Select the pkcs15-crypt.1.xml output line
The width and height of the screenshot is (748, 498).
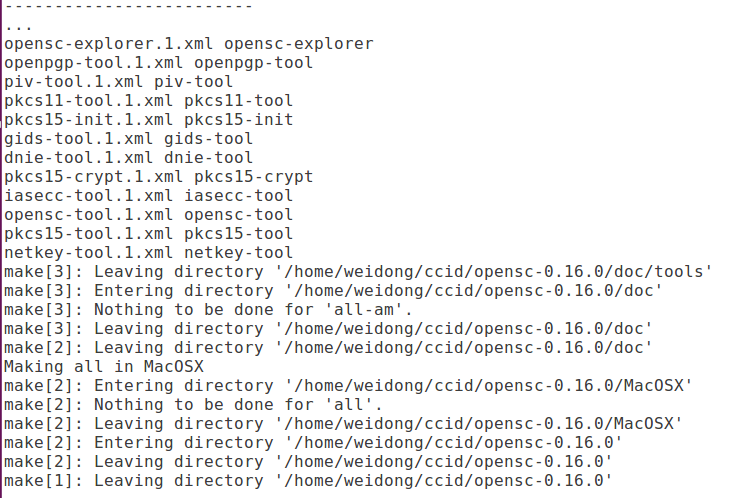click(x=158, y=177)
